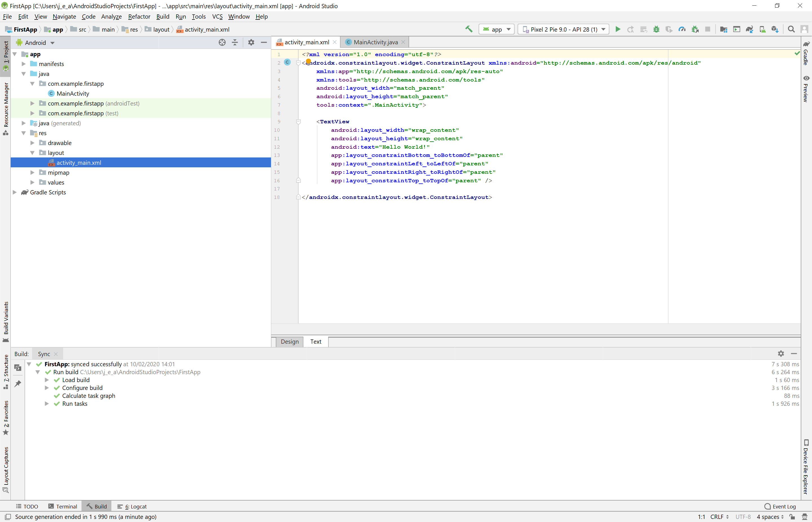Start the Debug app bug icon
812x522 pixels.
[656, 29]
